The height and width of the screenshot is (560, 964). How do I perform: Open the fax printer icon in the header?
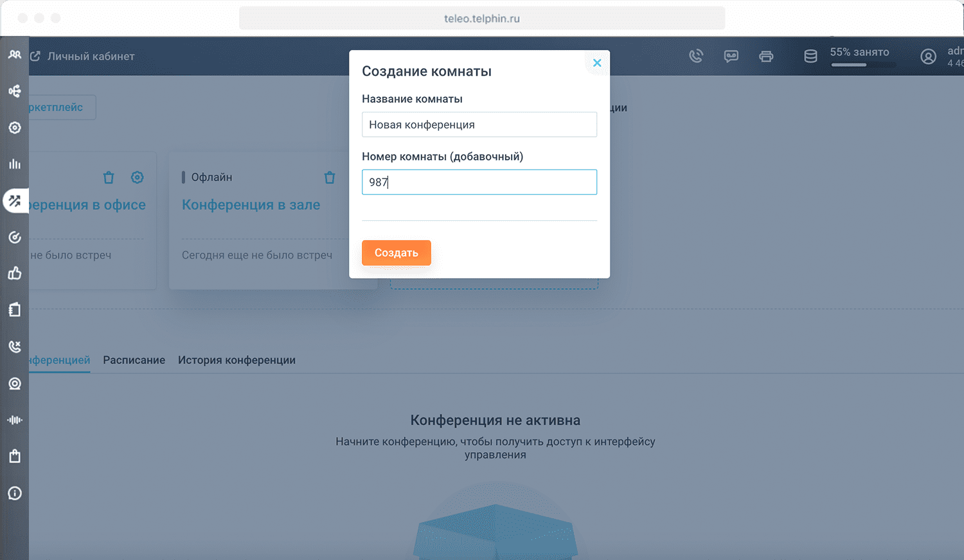point(766,57)
